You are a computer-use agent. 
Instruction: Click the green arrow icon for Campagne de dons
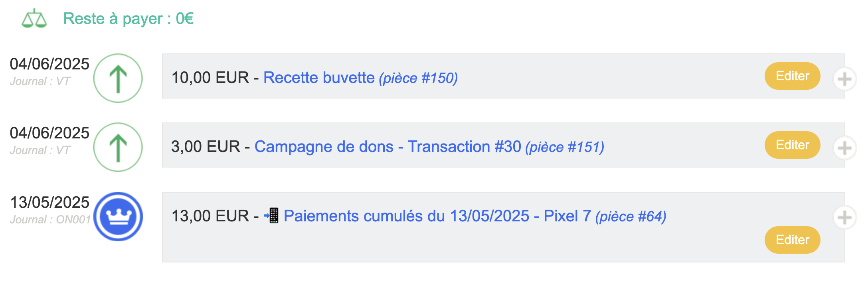(118, 147)
